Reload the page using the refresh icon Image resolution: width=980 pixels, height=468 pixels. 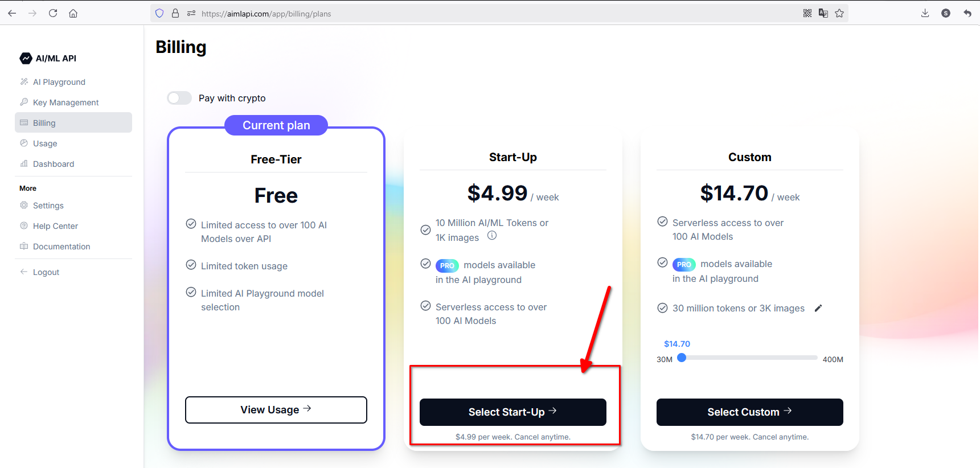click(x=53, y=13)
